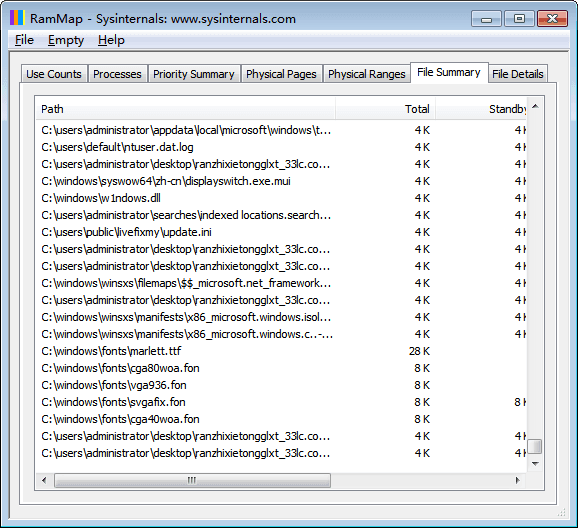
Task: Switch to the Physical Pages tab
Action: click(x=281, y=74)
